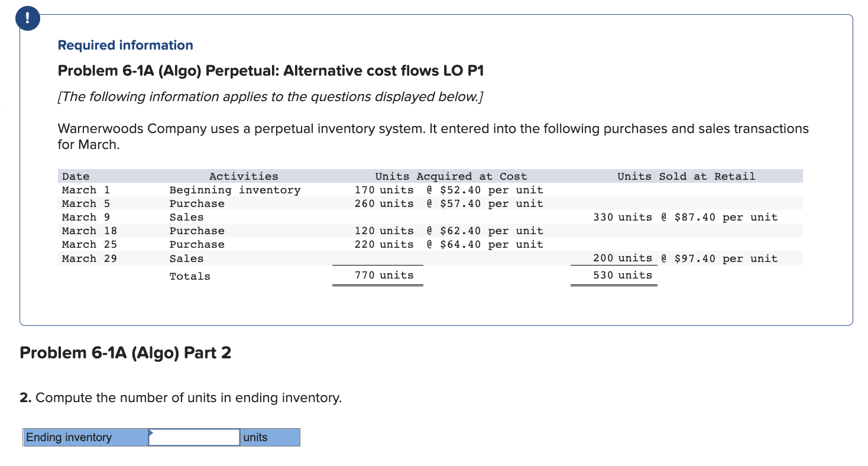Viewport: 868px width, 466px height.
Task: Click the 'March 25' date cell
Action: (x=89, y=244)
